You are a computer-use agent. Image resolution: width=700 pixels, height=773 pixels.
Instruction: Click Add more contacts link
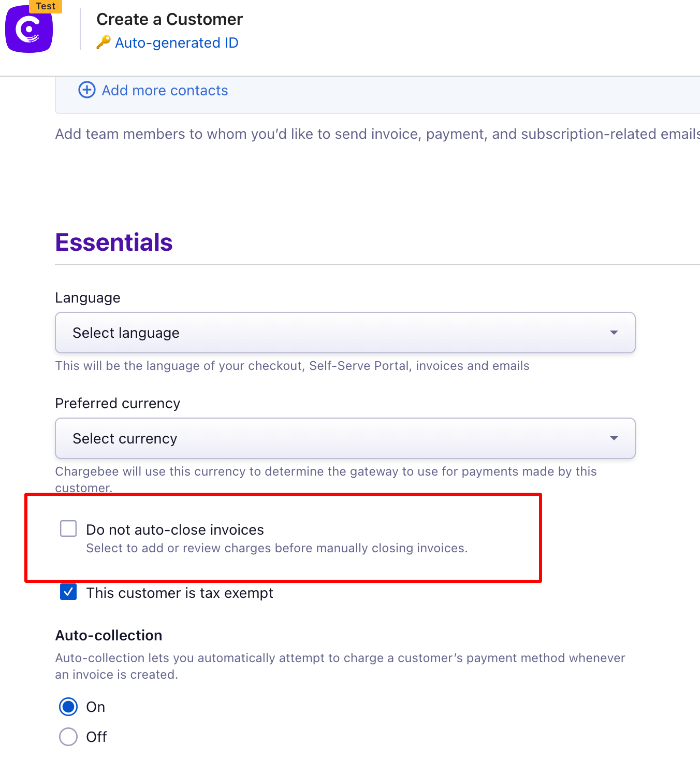[165, 90]
